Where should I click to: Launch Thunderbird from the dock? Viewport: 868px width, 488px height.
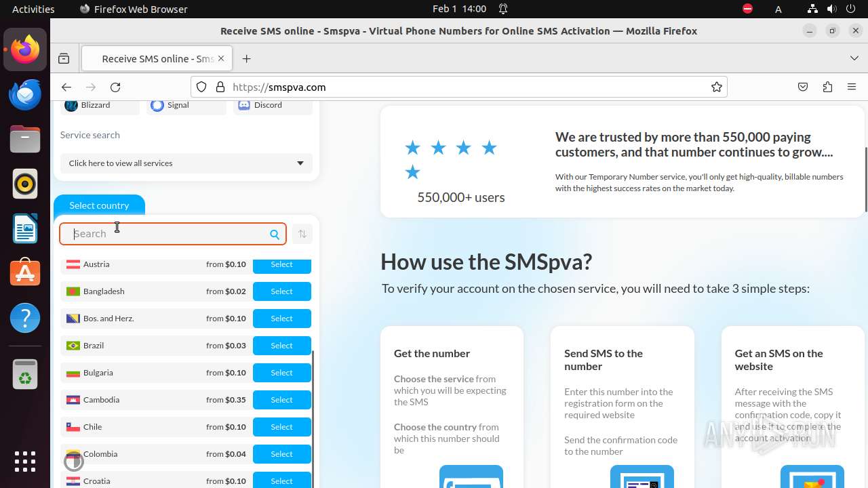coord(25,94)
